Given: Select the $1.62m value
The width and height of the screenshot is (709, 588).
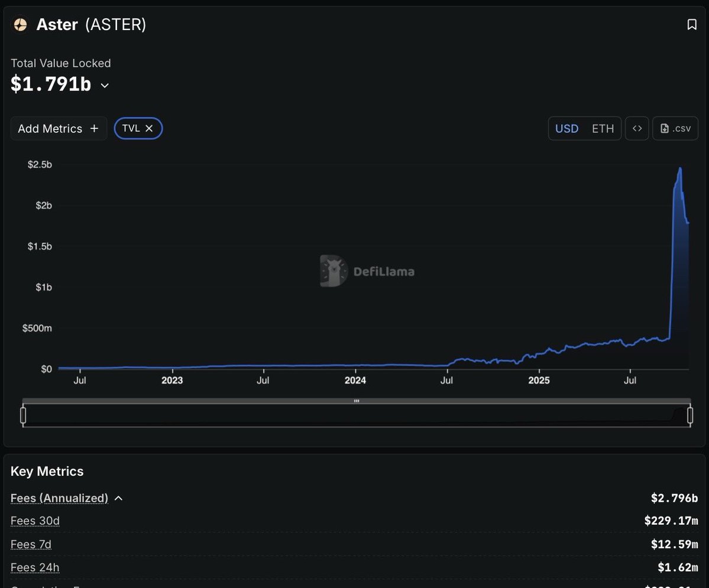Looking at the screenshot, I should click(x=677, y=567).
